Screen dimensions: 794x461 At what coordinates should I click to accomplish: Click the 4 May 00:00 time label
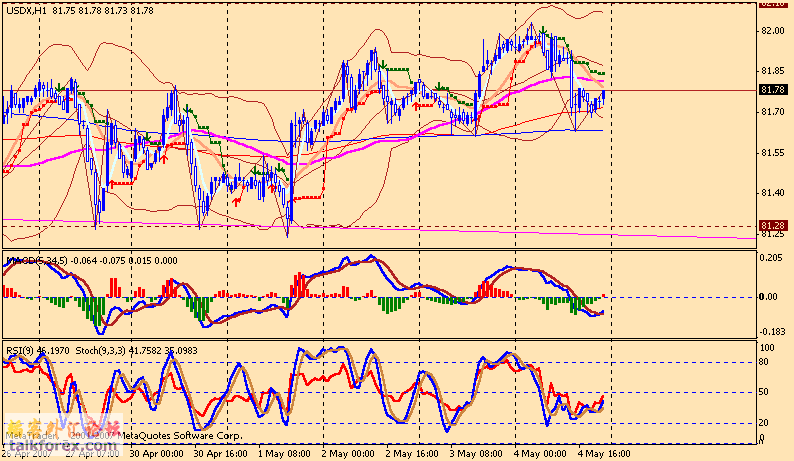pyautogui.click(x=540, y=453)
